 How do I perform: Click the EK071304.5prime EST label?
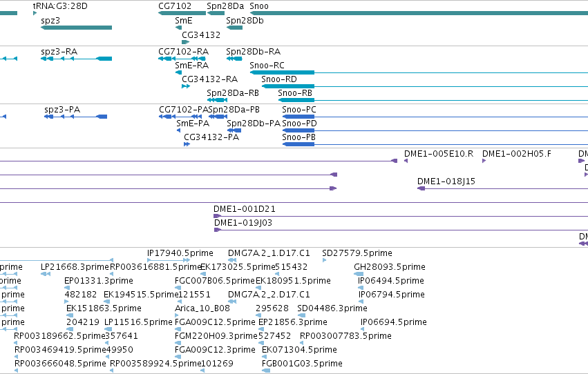(x=299, y=350)
